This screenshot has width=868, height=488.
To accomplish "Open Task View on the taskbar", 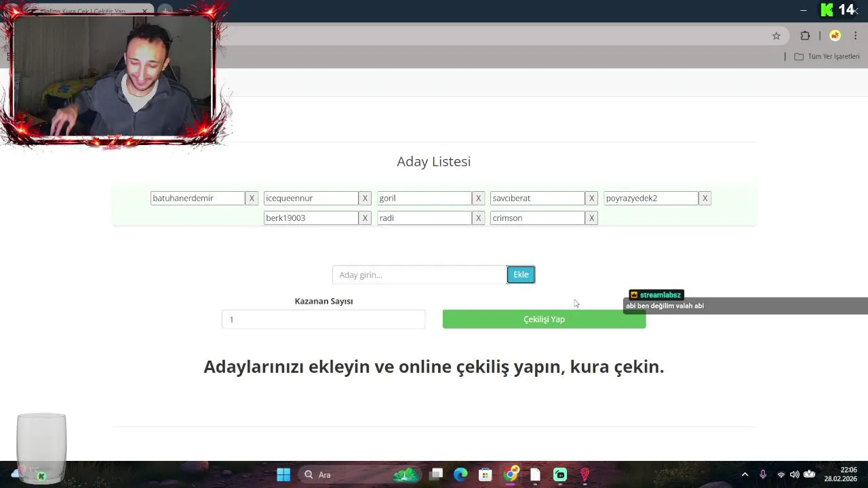I will [x=436, y=474].
